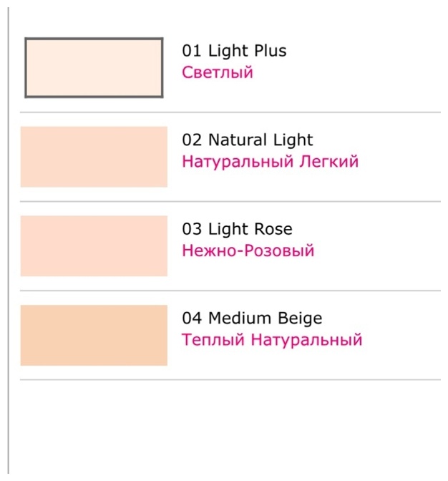Click the '04' shade number
Viewport: 448px width, 481px height.
[192, 319]
